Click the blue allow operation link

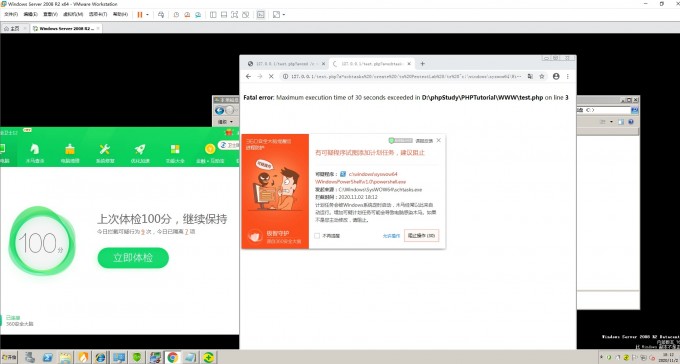(x=391, y=236)
